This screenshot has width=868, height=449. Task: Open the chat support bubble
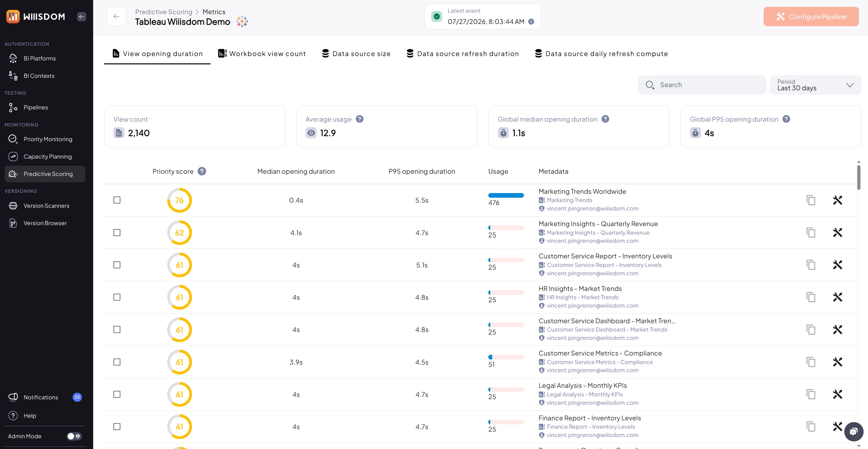854,431
